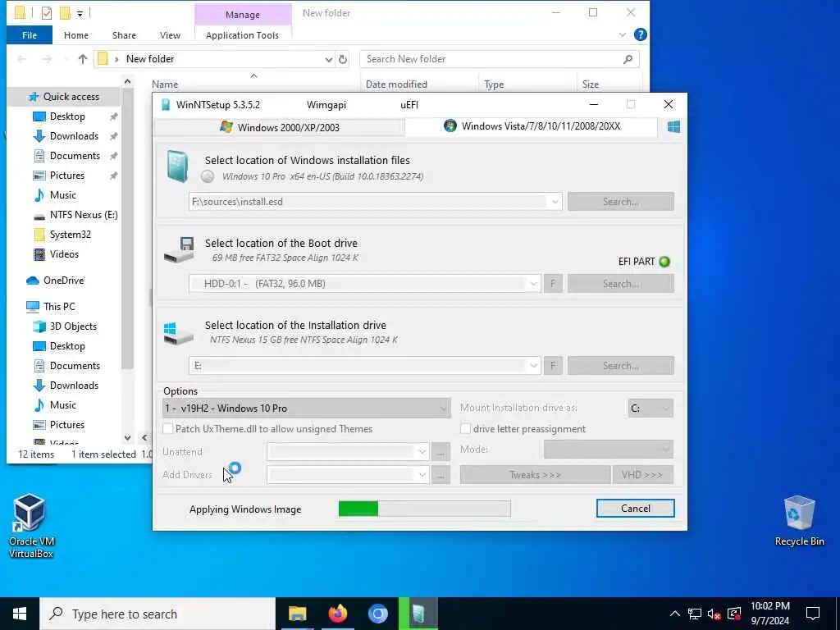Screen dimensions: 840x630
Task: Sort files by Date modified column
Action: (x=396, y=84)
